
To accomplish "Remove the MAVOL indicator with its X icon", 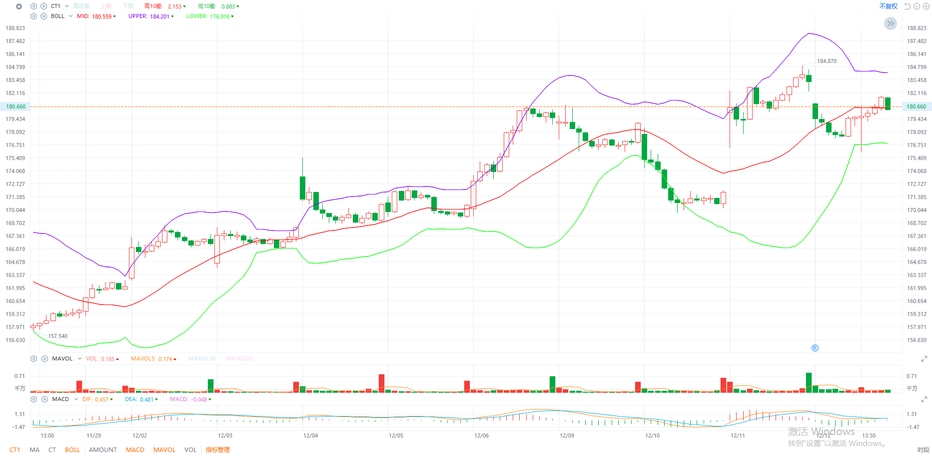I will [44, 359].
